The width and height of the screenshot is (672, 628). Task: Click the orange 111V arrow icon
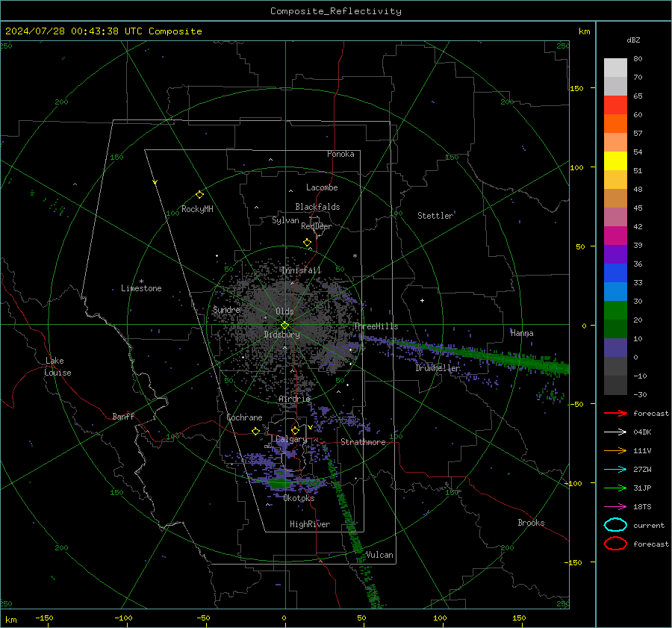615,450
